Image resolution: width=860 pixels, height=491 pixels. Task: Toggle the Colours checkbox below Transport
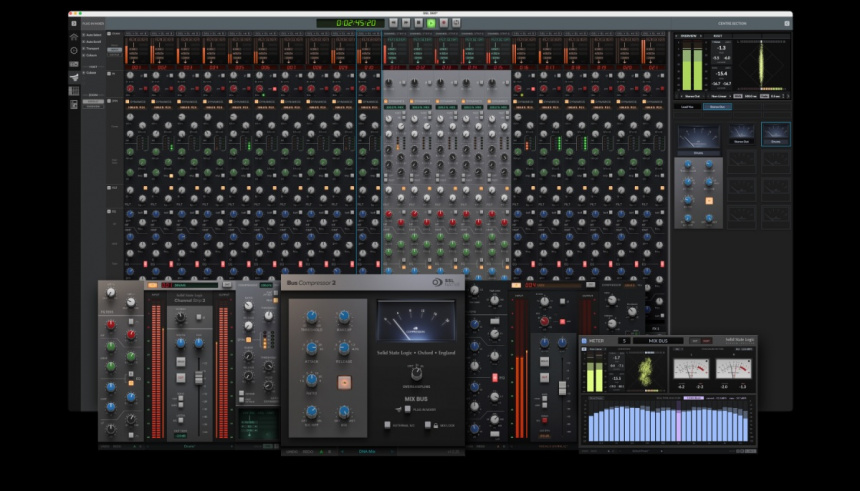(x=83, y=55)
